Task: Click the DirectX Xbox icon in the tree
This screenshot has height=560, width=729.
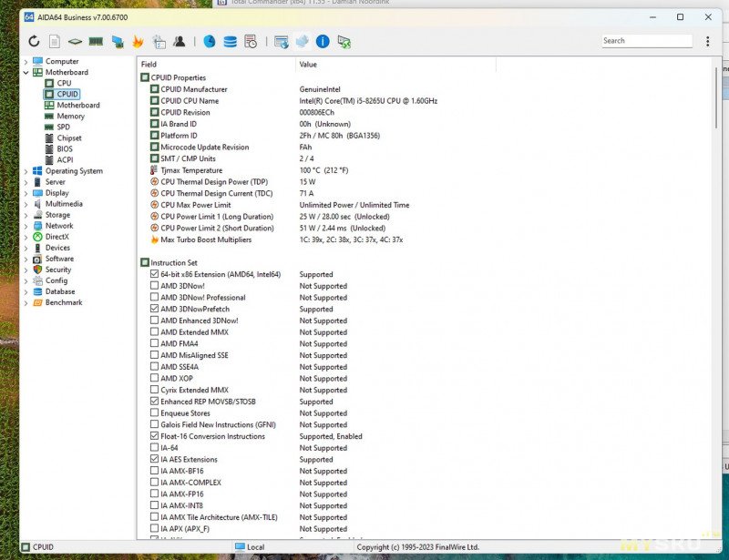Action: click(x=37, y=237)
